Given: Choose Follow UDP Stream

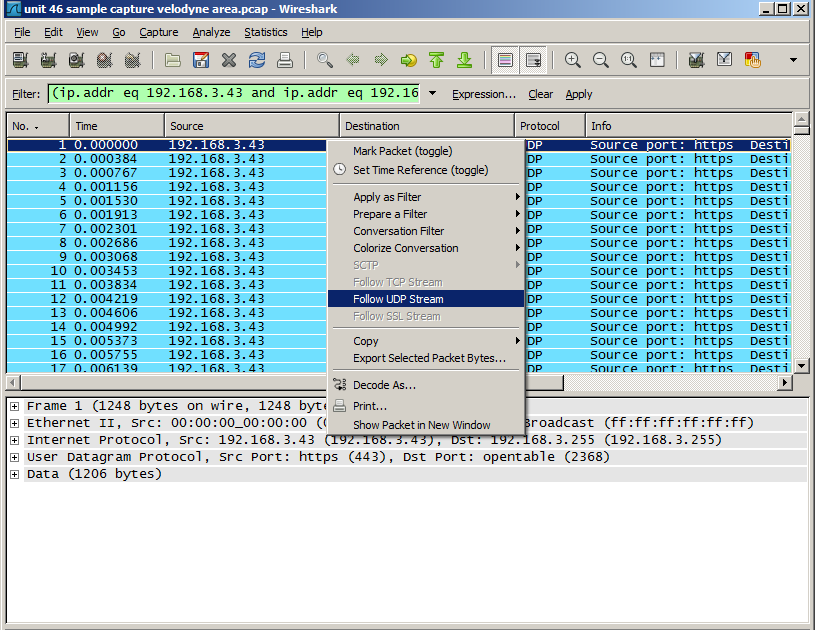Looking at the screenshot, I should click(x=426, y=299).
